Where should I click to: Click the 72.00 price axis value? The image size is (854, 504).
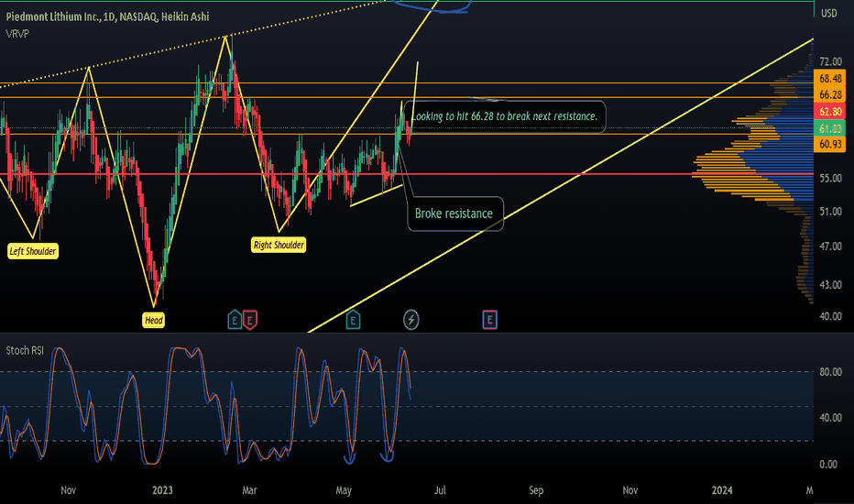830,61
